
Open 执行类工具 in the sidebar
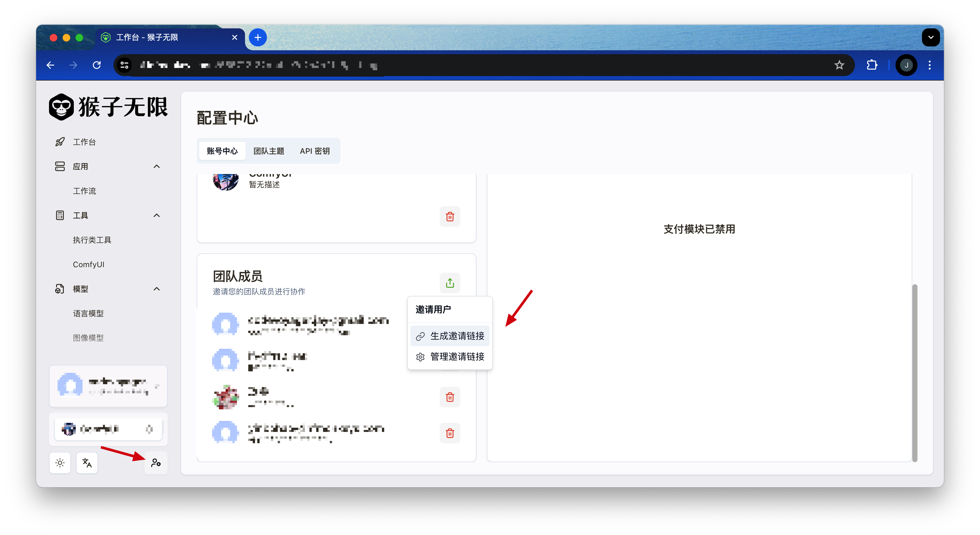pos(92,240)
